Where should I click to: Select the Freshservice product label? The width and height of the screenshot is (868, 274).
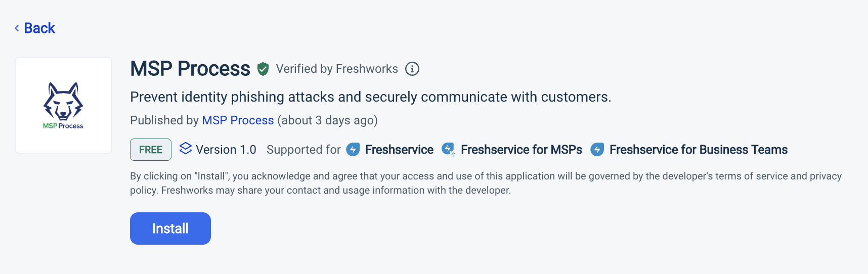click(x=399, y=150)
